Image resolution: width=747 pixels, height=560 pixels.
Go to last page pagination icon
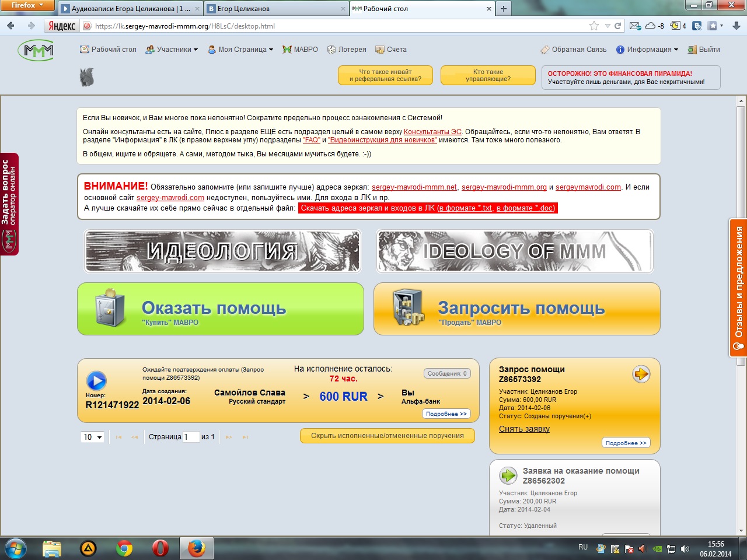(245, 437)
